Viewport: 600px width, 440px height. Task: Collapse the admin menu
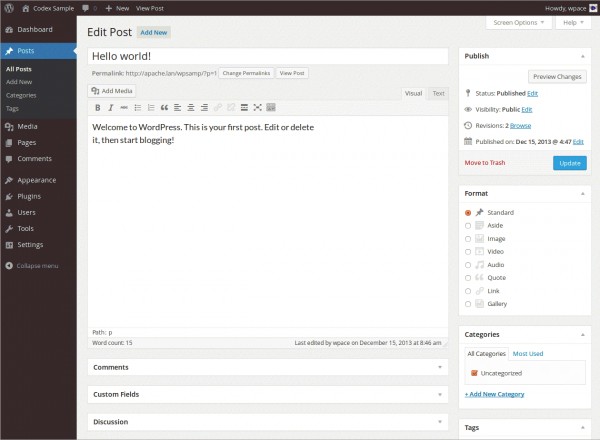coord(32,266)
